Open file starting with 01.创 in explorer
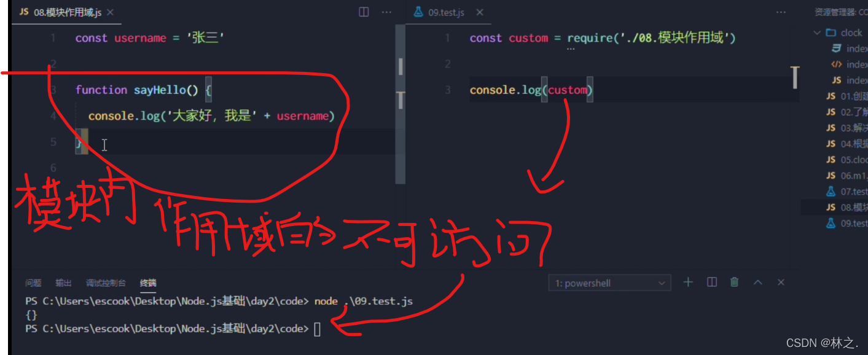The height and width of the screenshot is (355, 868). point(846,96)
